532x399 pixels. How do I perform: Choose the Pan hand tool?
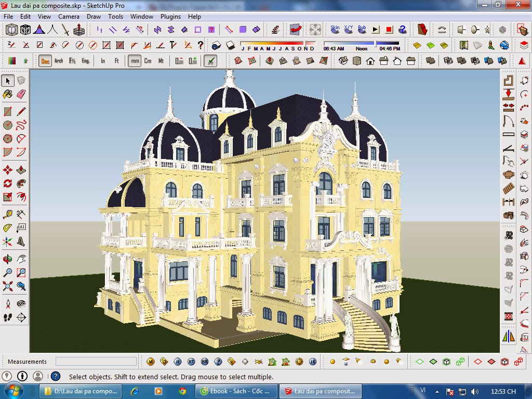pyautogui.click(x=21, y=259)
